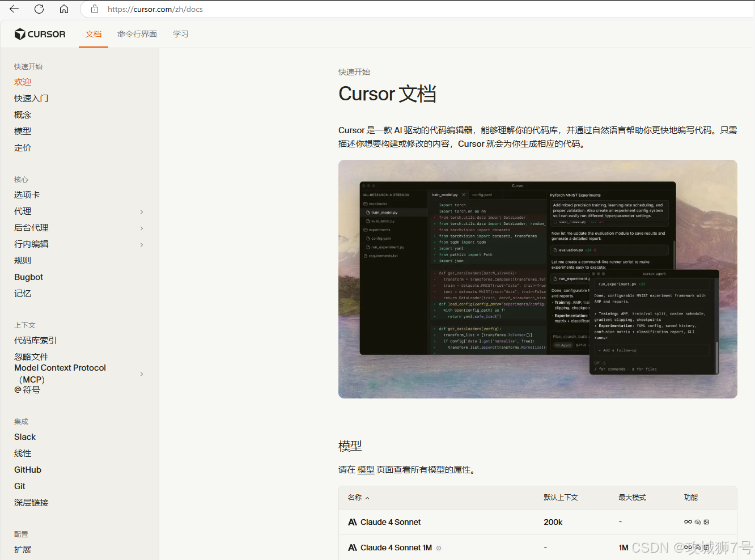Open the 线性 integration page
The image size is (755, 560).
pos(23,453)
